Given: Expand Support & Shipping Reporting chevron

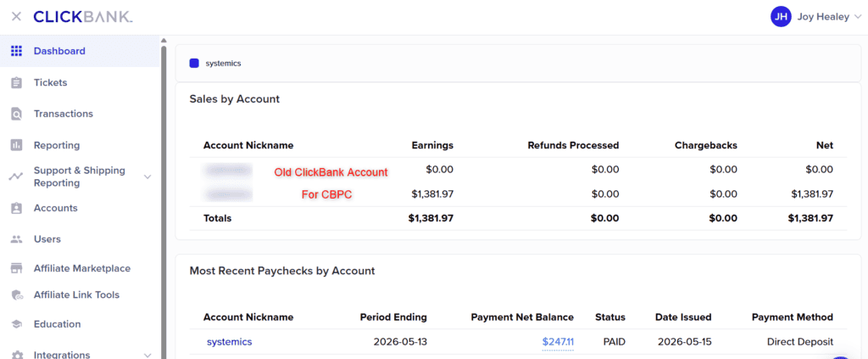Looking at the screenshot, I should click(x=147, y=177).
